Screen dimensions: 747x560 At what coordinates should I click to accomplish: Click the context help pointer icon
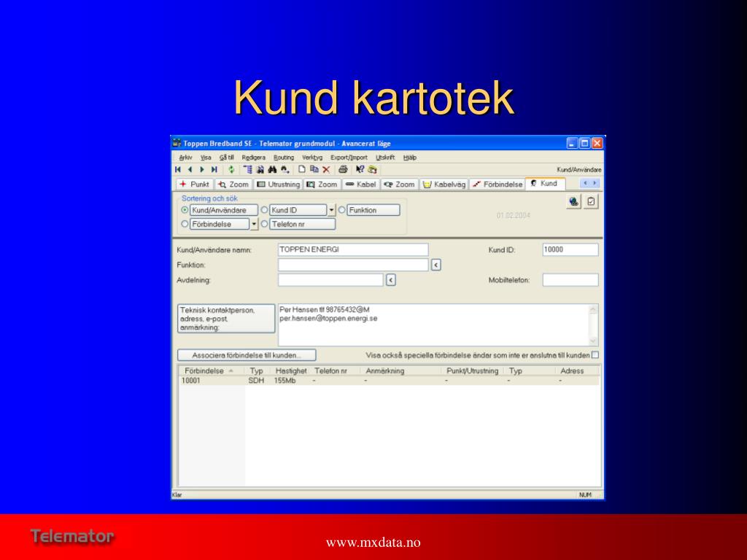tap(360, 169)
